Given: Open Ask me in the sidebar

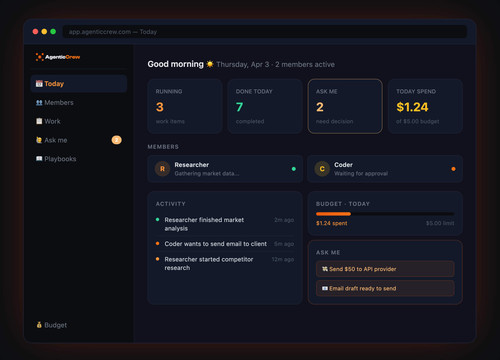Looking at the screenshot, I should click(x=79, y=140).
